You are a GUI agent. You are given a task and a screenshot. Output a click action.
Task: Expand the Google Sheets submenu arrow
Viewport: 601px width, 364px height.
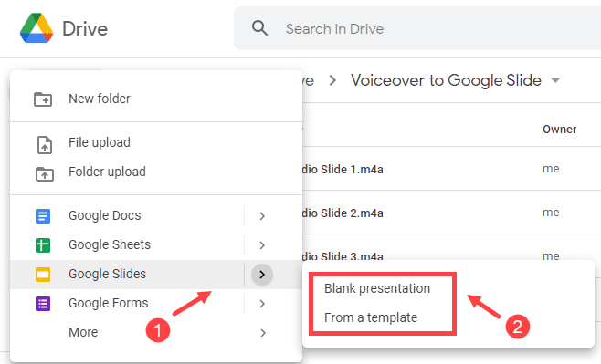[262, 245]
